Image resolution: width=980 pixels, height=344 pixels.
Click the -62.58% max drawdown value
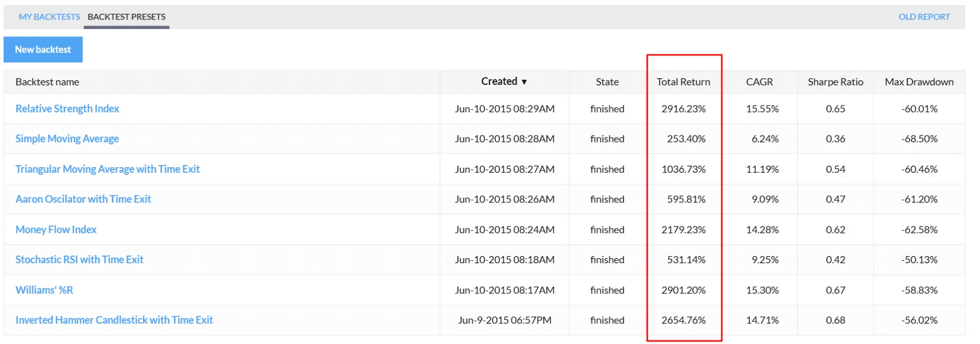click(919, 230)
